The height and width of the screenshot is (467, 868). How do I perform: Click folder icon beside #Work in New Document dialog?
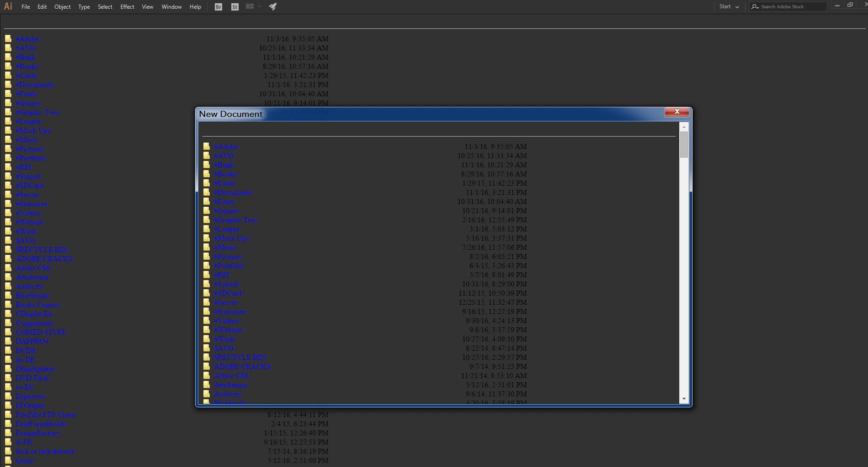pyautogui.click(x=207, y=339)
